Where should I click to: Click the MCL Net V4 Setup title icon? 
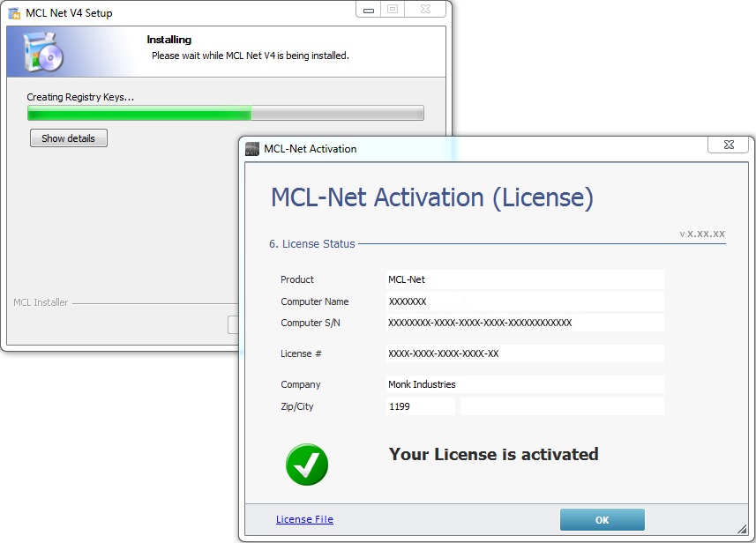(15, 13)
